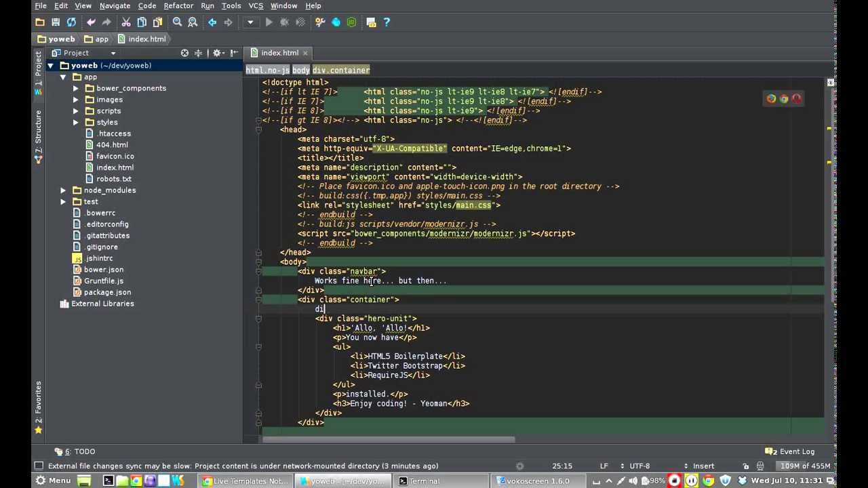Click the Collapse All icon in Project panel
The image size is (868, 488).
(199, 53)
